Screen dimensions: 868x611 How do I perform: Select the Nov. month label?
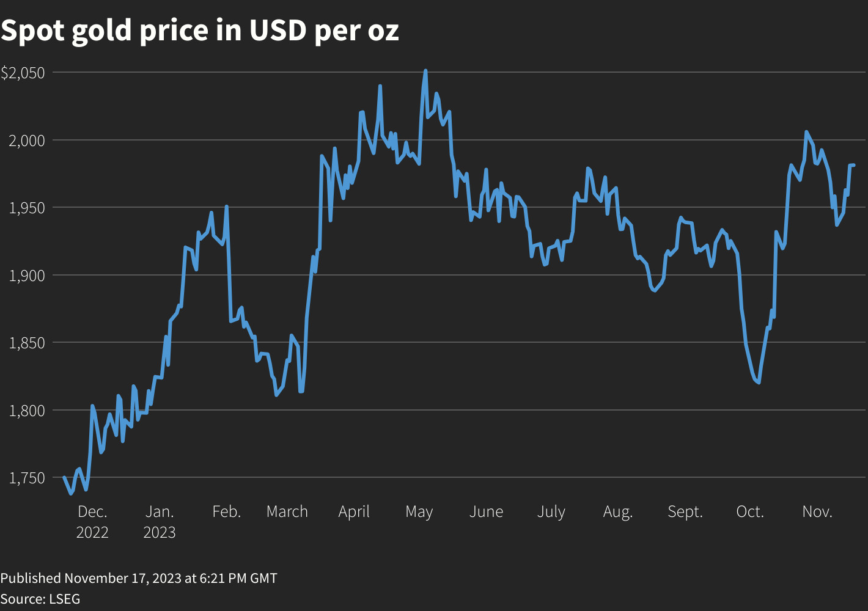click(817, 511)
